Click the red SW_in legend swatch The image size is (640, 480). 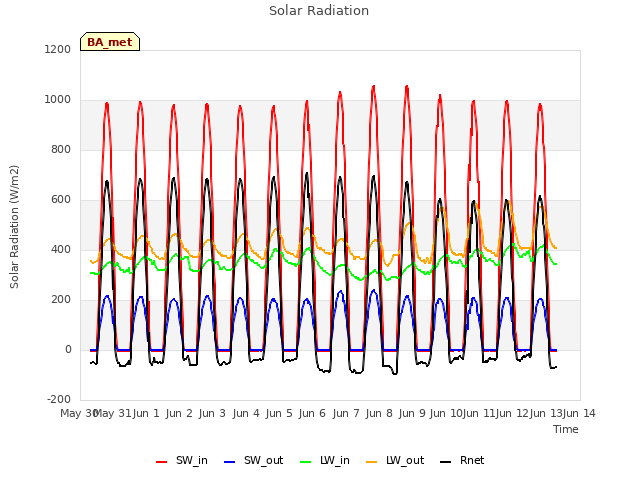point(161,462)
